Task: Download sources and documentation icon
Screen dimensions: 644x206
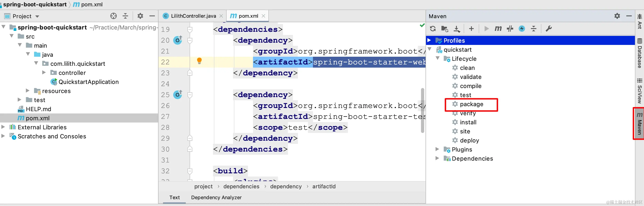Action: [x=457, y=29]
